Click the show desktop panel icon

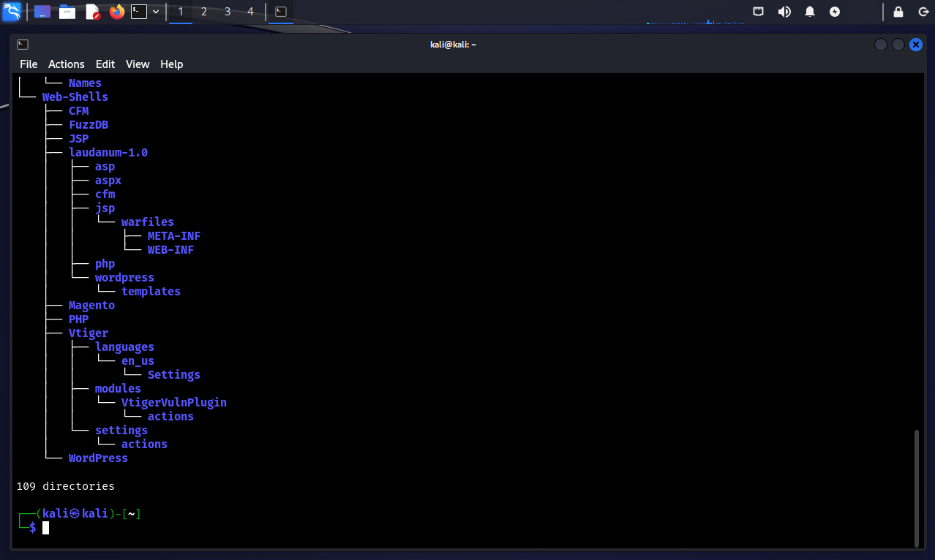(42, 12)
